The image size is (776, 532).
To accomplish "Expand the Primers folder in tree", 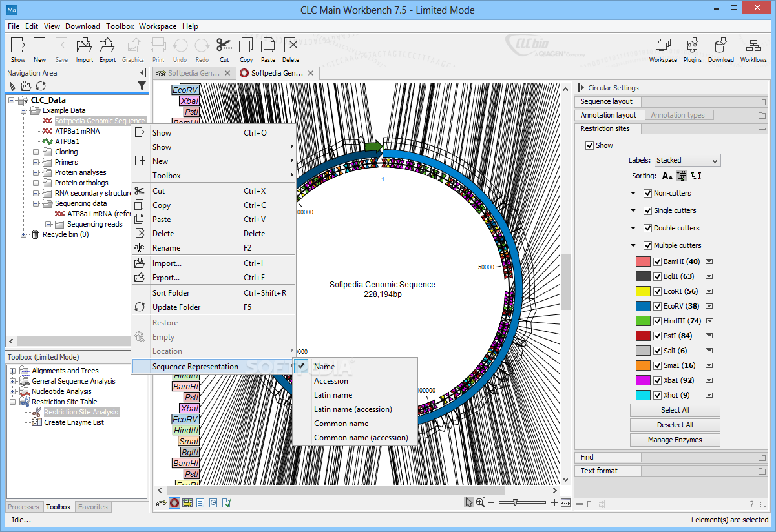I will pos(36,162).
